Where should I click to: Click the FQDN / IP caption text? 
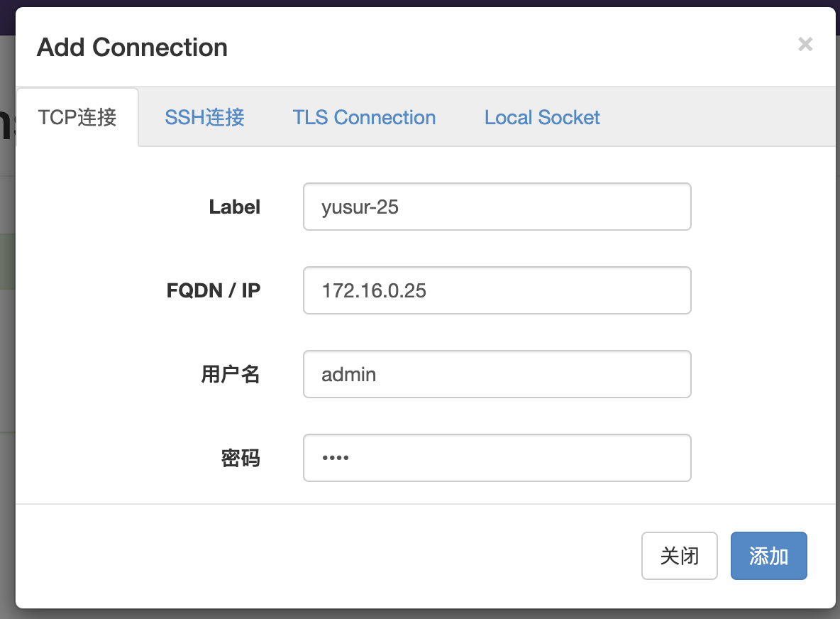[213, 290]
